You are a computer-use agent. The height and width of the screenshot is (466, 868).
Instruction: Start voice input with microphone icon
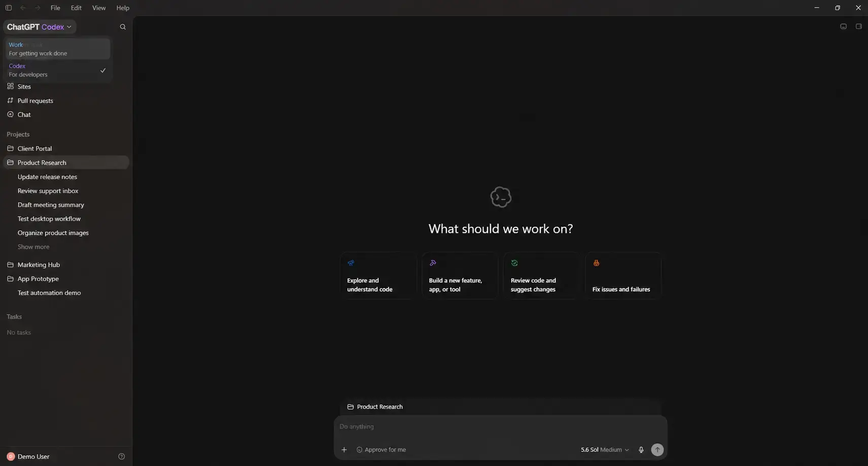click(x=641, y=450)
